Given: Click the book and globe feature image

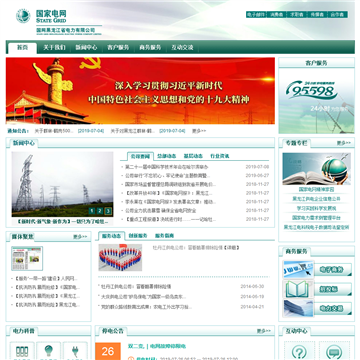Looking at the screenshot, I should pos(316,169).
